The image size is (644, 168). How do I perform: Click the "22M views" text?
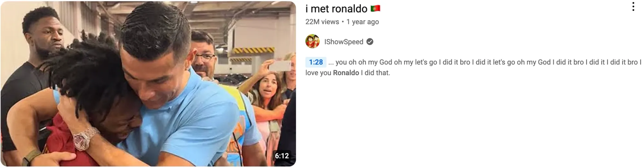click(x=322, y=22)
